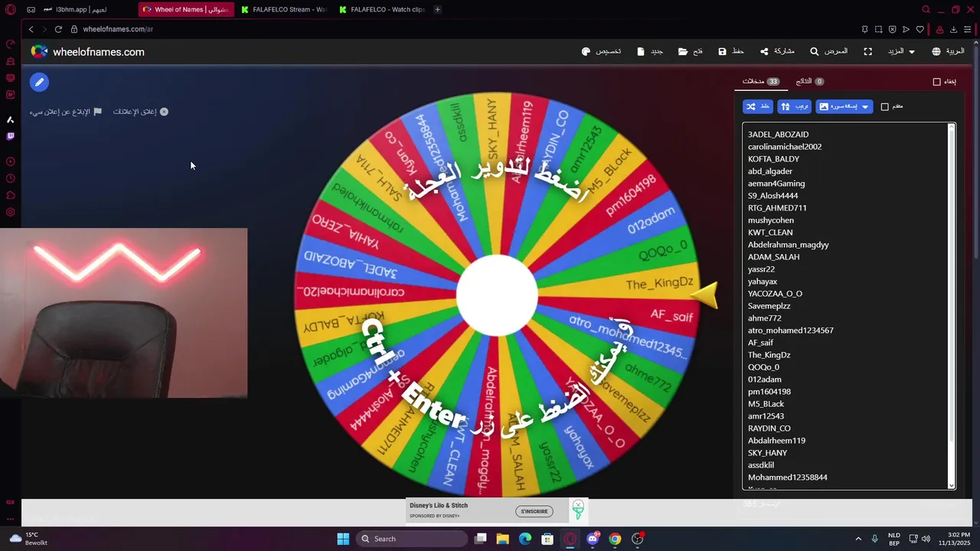Screen dimensions: 980x551
Task: Toggle the إخفاء (Hide) checkbox
Action: click(936, 81)
